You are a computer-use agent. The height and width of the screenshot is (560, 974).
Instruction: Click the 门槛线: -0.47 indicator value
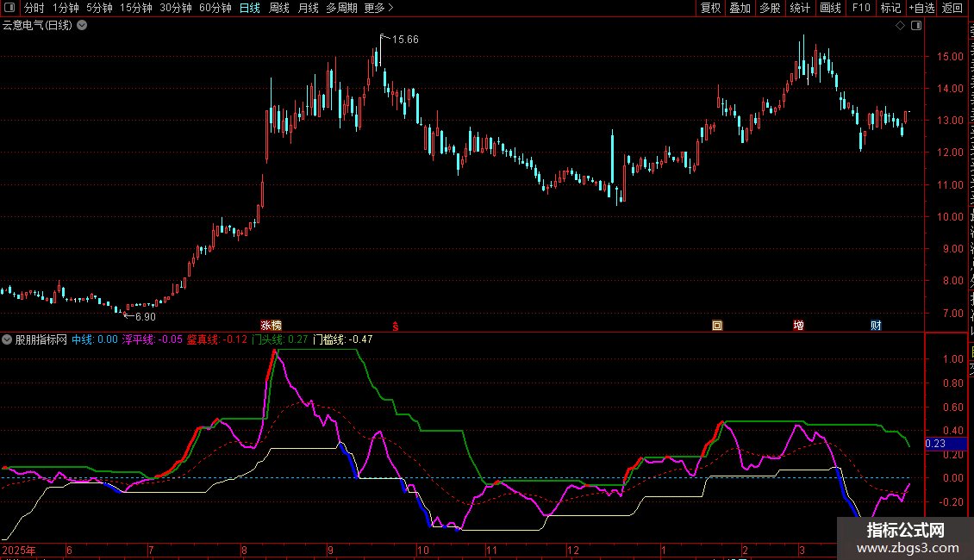click(x=343, y=339)
